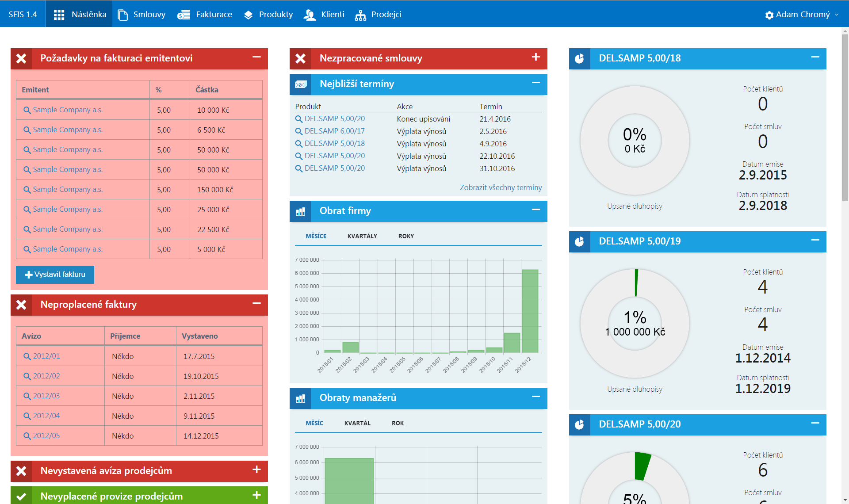Expand the Nevyplacené provize prodejcům panel
Image resolution: width=849 pixels, height=504 pixels.
[256, 495]
